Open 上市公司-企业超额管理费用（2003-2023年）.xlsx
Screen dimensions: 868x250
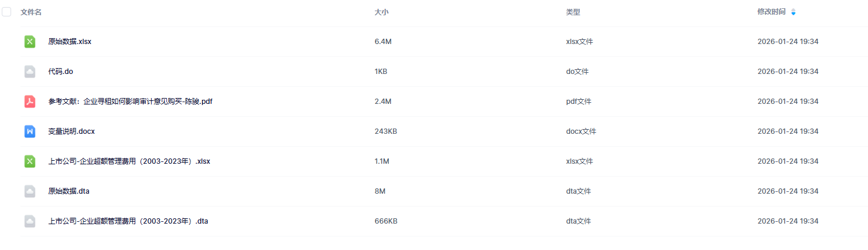point(129,161)
